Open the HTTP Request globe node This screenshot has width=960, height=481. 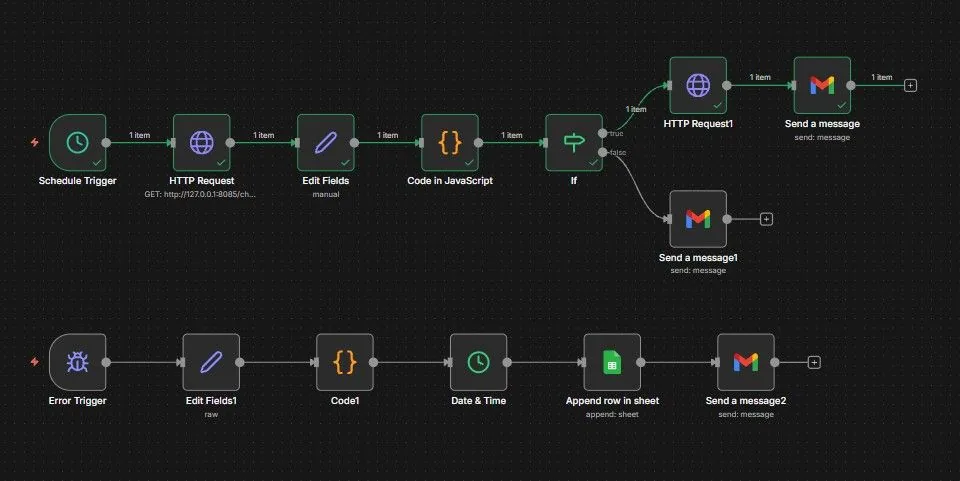[201, 143]
